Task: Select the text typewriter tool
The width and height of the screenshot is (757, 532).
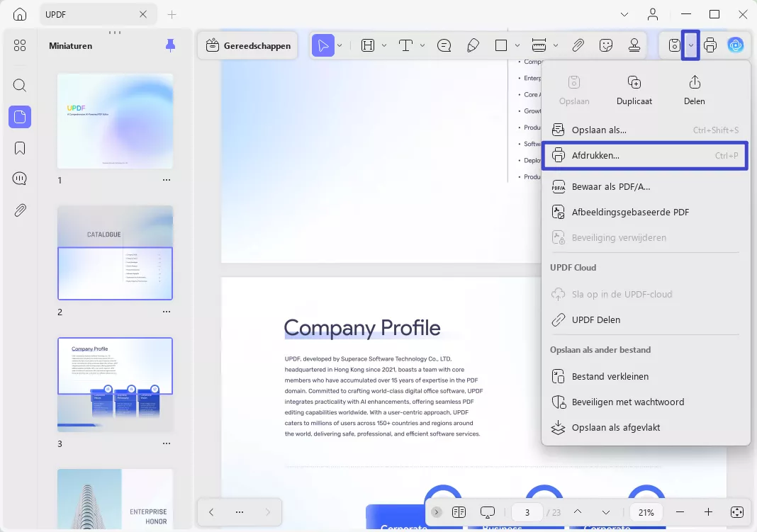Action: tap(405, 46)
